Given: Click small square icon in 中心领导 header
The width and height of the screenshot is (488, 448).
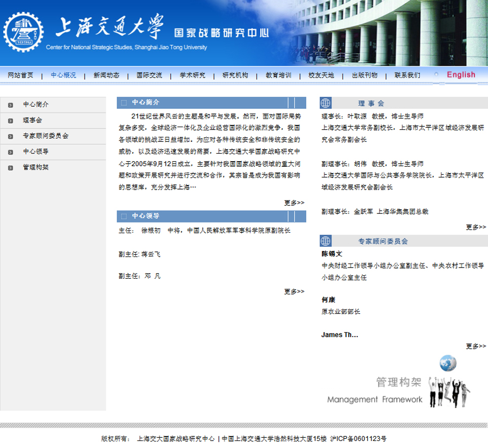Looking at the screenshot, I should point(124,216).
